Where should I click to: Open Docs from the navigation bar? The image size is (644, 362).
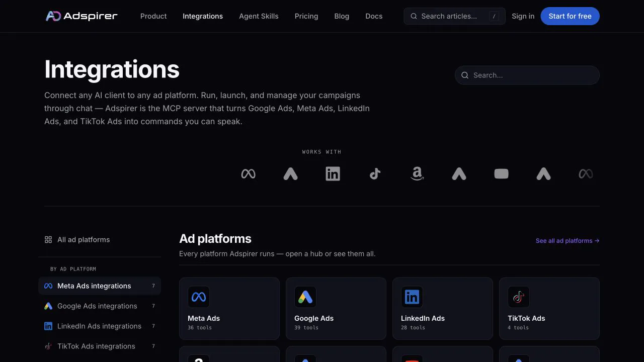[x=374, y=16]
